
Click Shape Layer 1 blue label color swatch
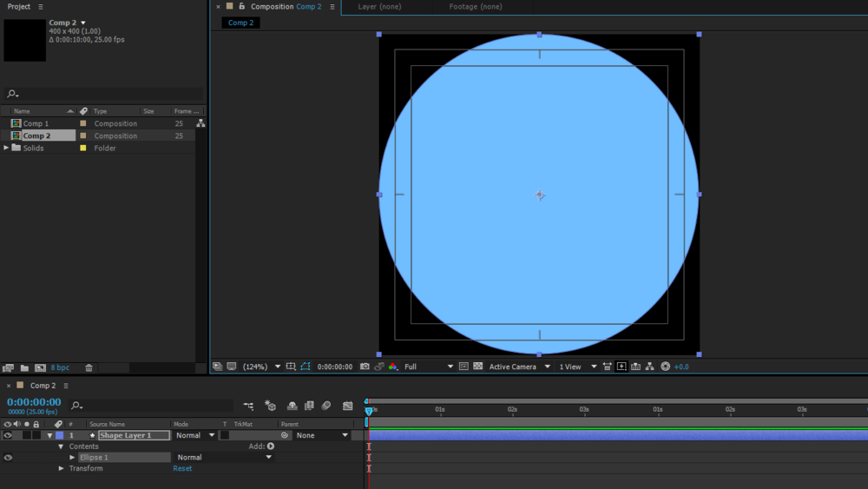(x=60, y=435)
